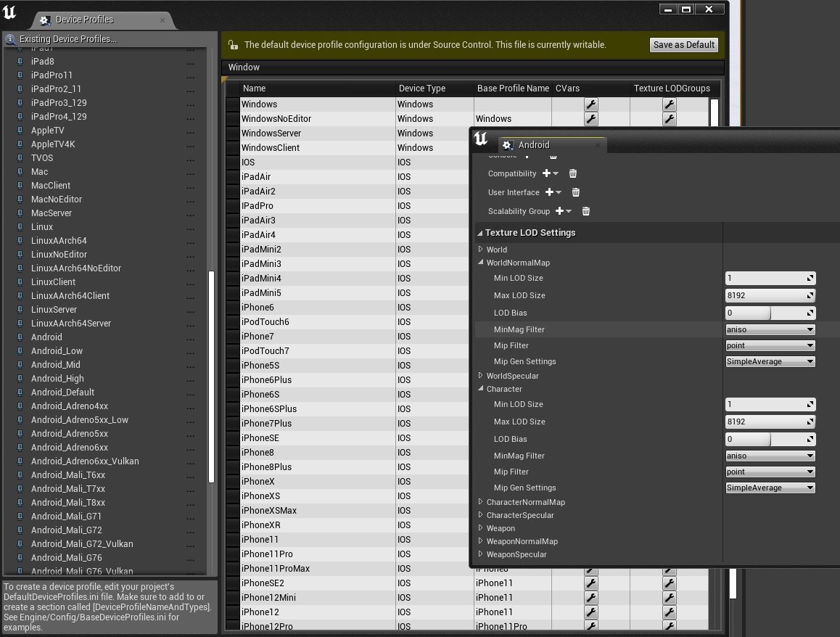This screenshot has height=637, width=840.
Task: Click WorldNormalMap LOD Bias slider
Action: coord(770,313)
